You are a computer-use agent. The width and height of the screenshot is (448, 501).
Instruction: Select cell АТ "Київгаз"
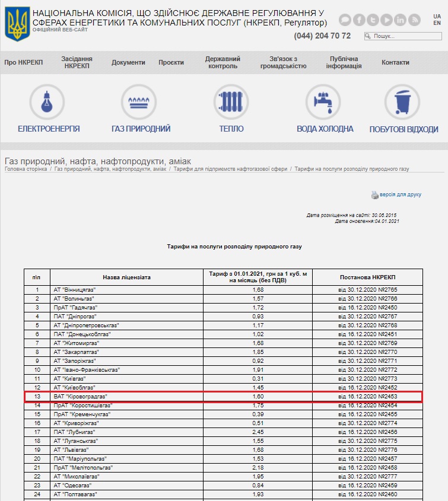coord(126,379)
